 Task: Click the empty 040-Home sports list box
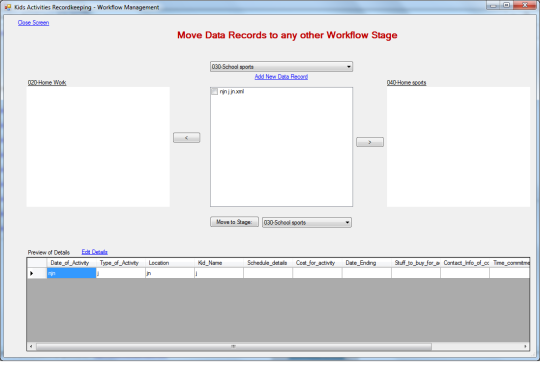[x=458, y=147]
